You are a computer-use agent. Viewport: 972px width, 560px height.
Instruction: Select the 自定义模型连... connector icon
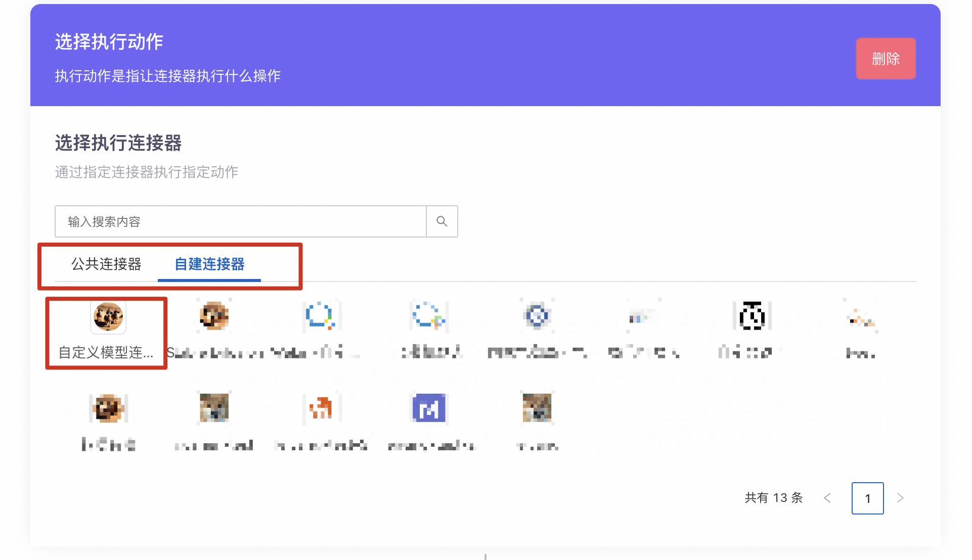108,317
